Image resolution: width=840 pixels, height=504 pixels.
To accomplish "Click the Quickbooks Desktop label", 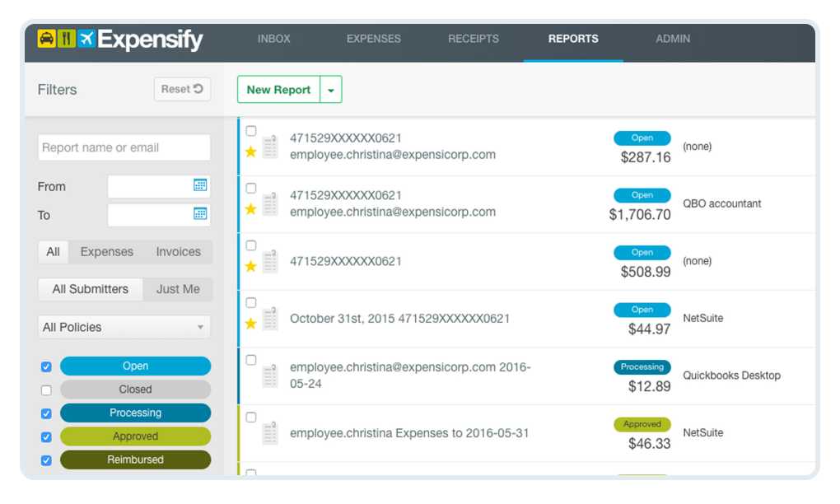I will [731, 376].
